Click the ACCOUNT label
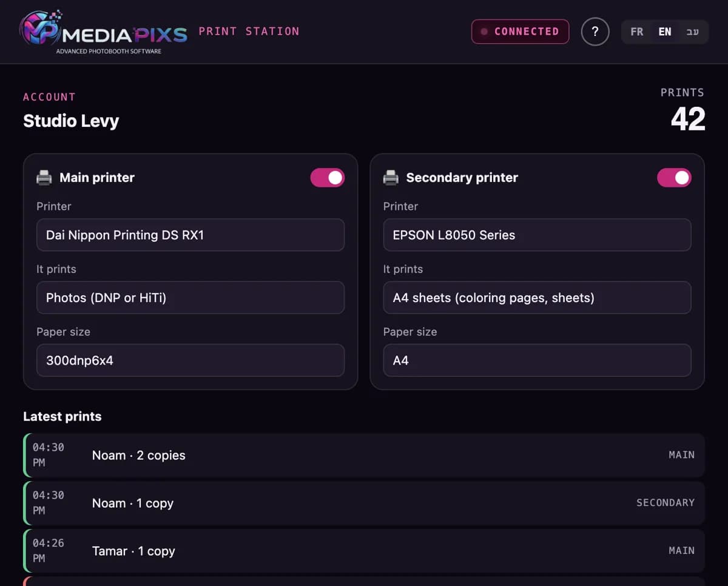 click(49, 97)
